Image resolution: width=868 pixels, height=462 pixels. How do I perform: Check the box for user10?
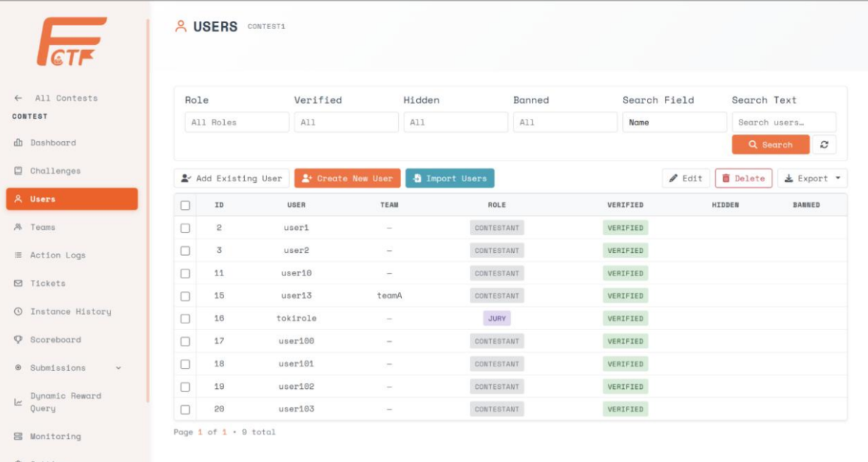point(185,273)
